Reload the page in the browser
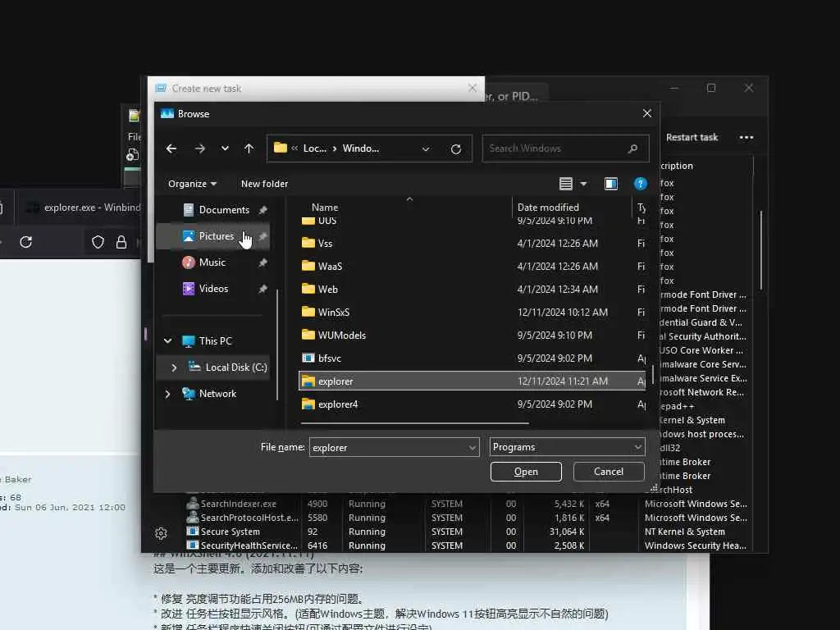This screenshot has width=840, height=630. (25, 242)
